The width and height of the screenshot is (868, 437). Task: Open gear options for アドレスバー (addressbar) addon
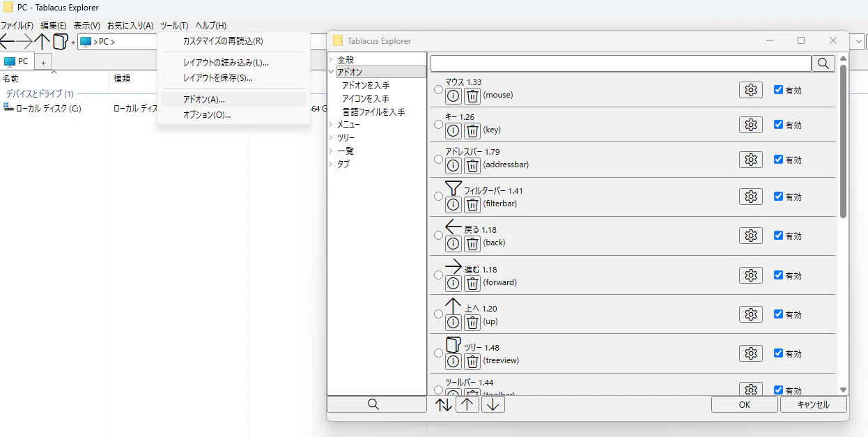751,160
